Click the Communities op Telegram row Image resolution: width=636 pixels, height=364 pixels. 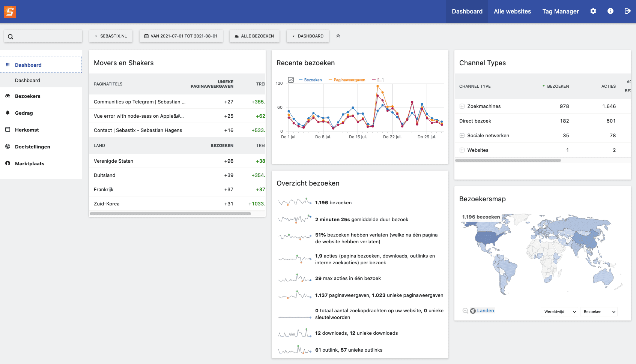pos(177,102)
